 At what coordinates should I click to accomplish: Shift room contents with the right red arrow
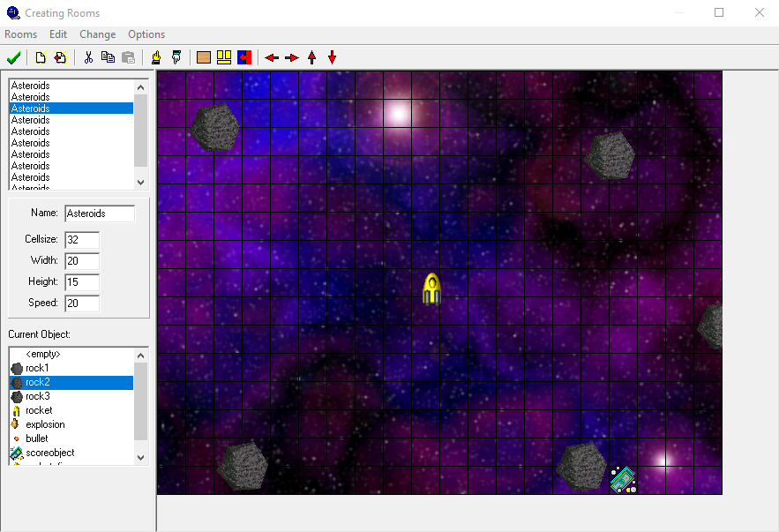[x=292, y=57]
